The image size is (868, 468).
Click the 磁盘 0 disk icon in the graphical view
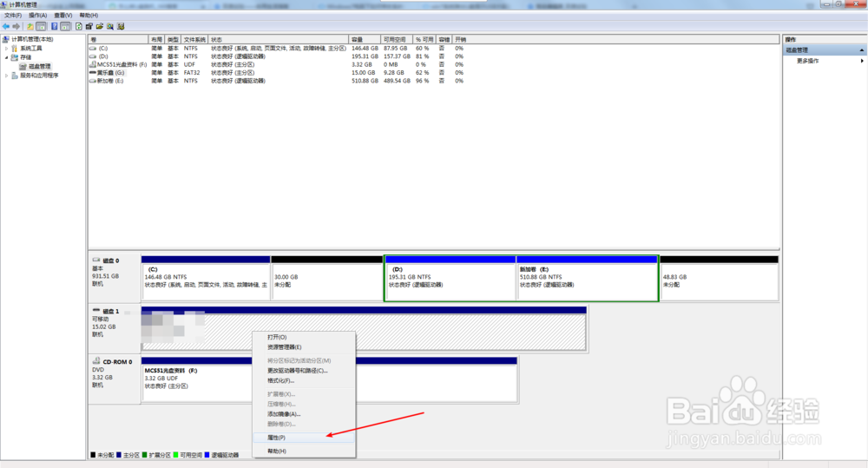click(x=96, y=260)
